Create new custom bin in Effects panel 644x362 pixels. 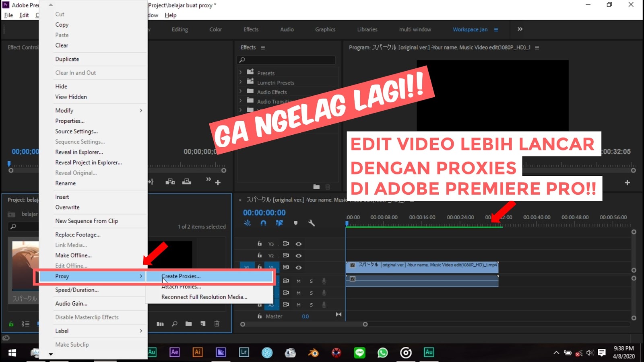click(x=316, y=187)
